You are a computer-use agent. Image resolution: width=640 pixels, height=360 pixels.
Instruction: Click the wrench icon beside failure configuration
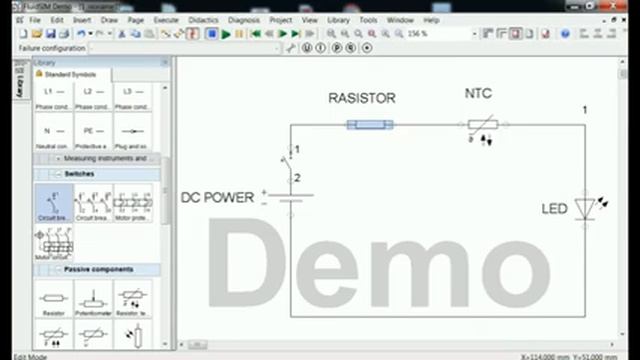point(291,48)
